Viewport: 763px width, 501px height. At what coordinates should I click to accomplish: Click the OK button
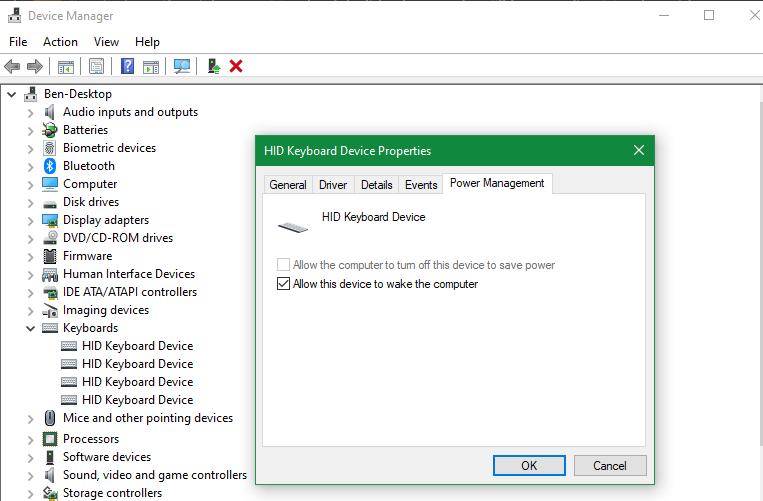click(529, 465)
